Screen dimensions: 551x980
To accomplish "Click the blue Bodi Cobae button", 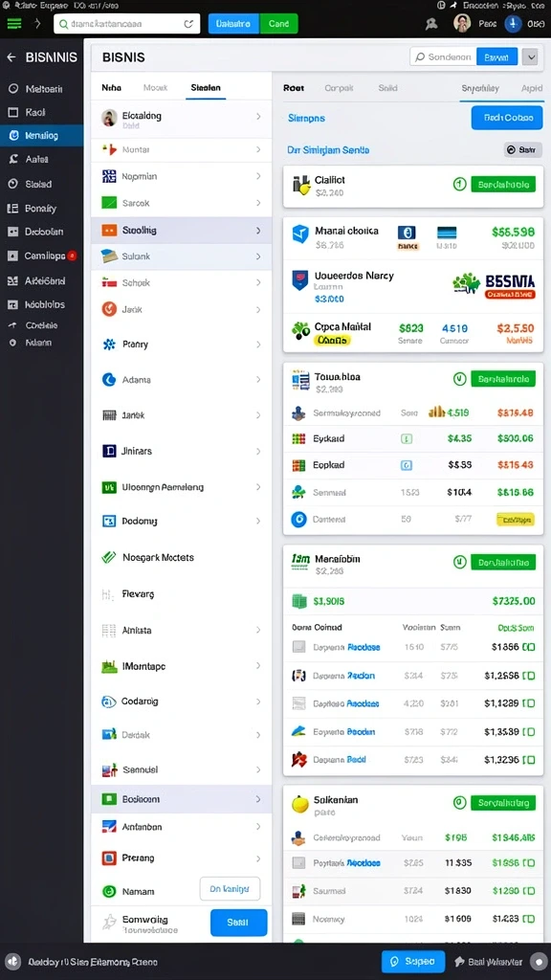I will [507, 118].
